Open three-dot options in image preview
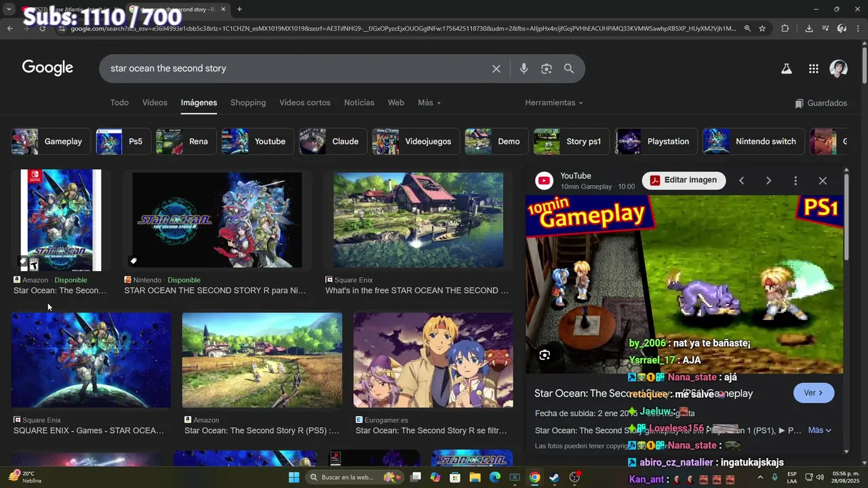The image size is (868, 488). point(795,180)
